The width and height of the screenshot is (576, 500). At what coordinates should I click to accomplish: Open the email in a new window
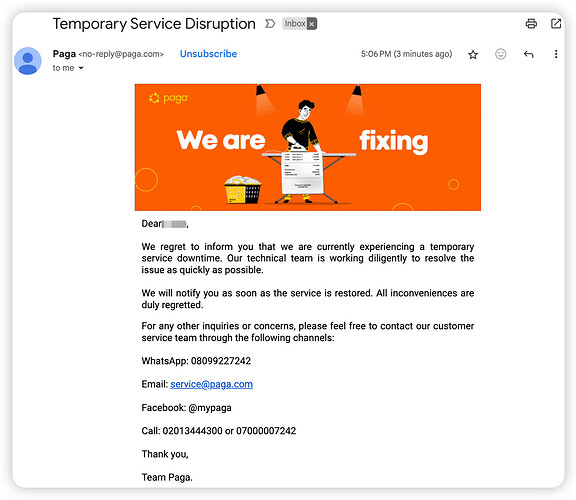[556, 24]
